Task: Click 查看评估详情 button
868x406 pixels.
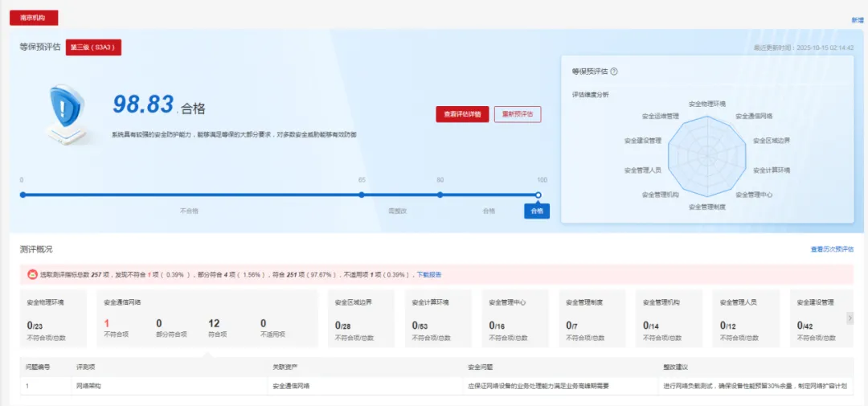Action: (462, 114)
